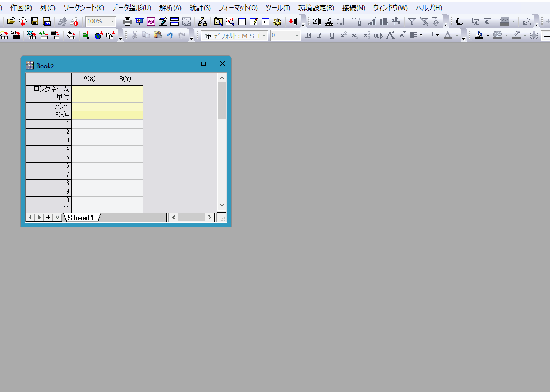Toggle Bold text formatting
This screenshot has width=550, height=392.
pyautogui.click(x=308, y=35)
